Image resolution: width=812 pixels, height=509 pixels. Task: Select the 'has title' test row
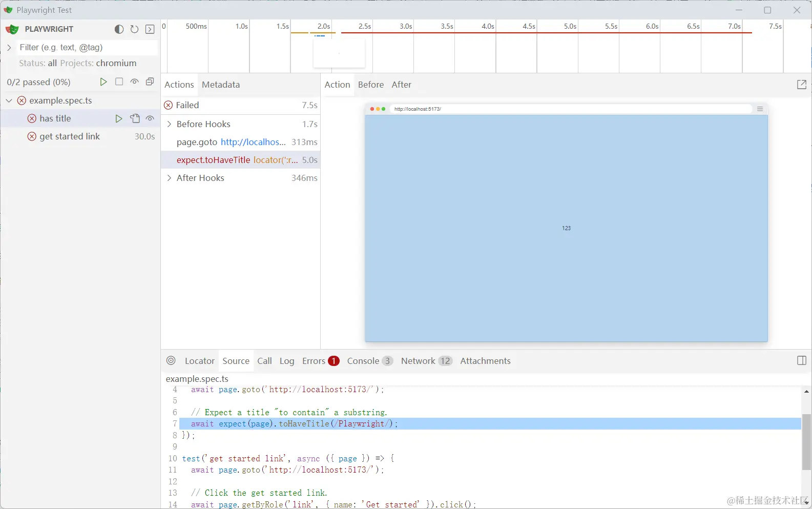point(80,118)
